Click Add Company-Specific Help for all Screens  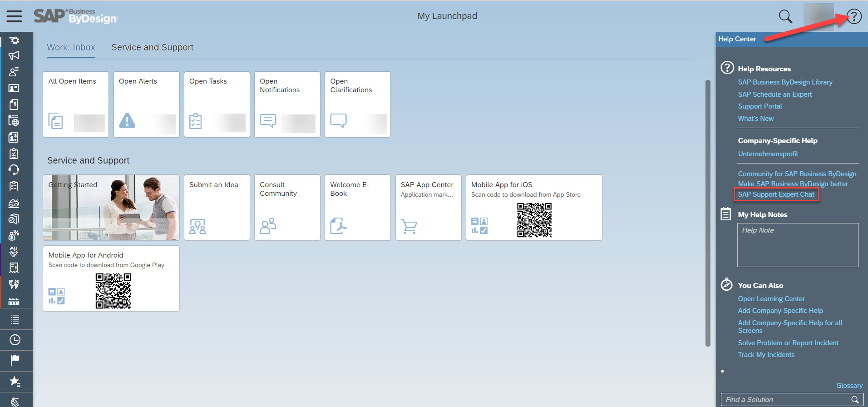click(789, 327)
